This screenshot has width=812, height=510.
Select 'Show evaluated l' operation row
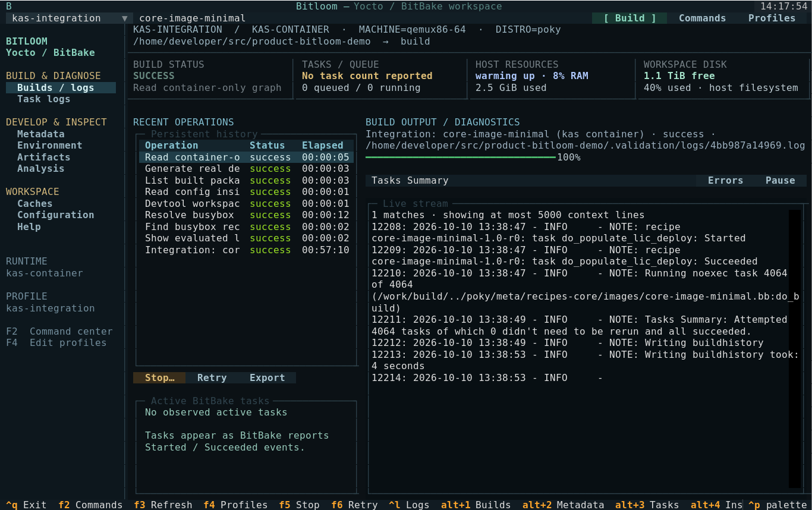pos(246,238)
